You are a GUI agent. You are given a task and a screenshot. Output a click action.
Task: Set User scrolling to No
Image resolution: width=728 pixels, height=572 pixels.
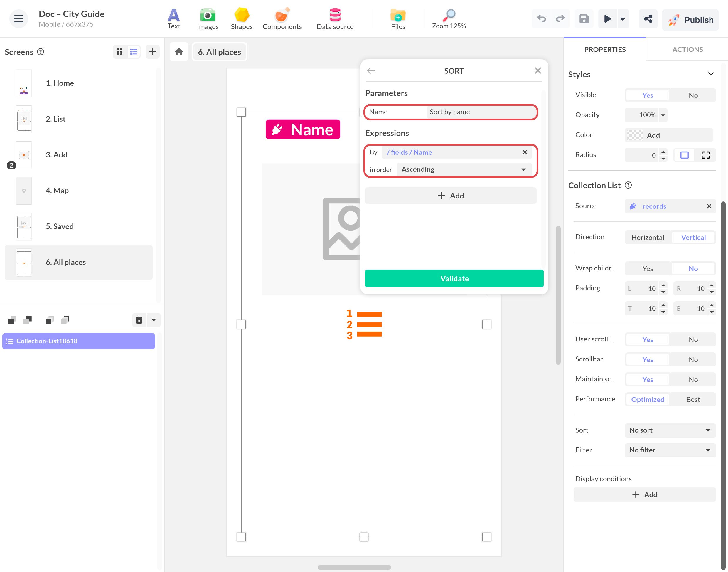[693, 339]
